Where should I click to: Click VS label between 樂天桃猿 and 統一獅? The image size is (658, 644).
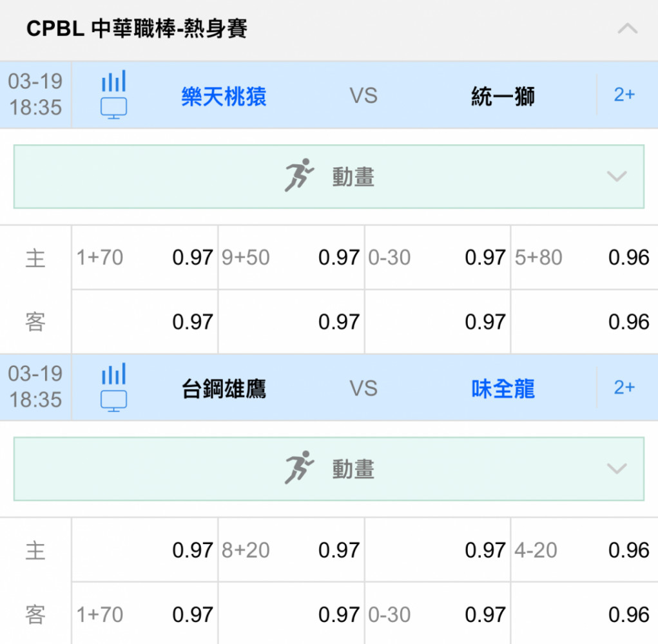(x=364, y=95)
